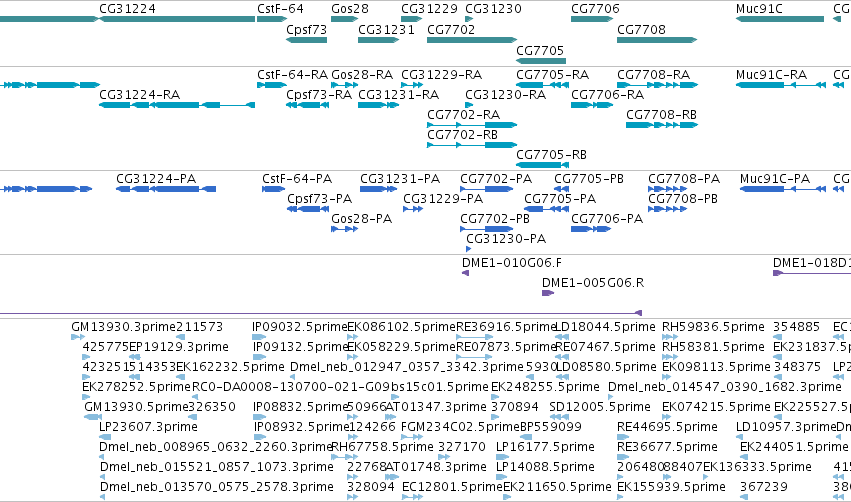Open the Gos28 gene feature label

[350, 9]
